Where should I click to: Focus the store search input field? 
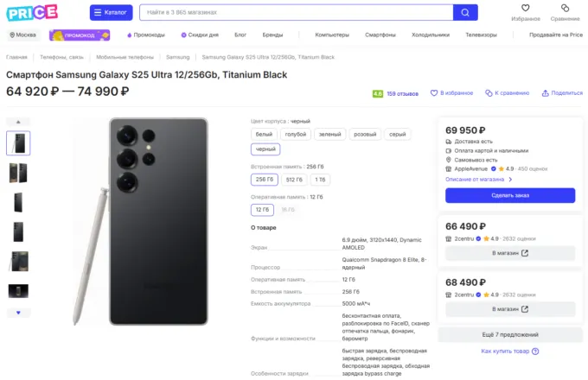point(297,12)
